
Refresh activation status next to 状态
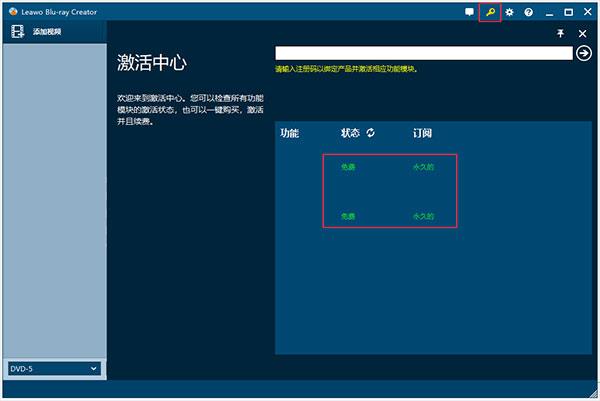tap(370, 133)
